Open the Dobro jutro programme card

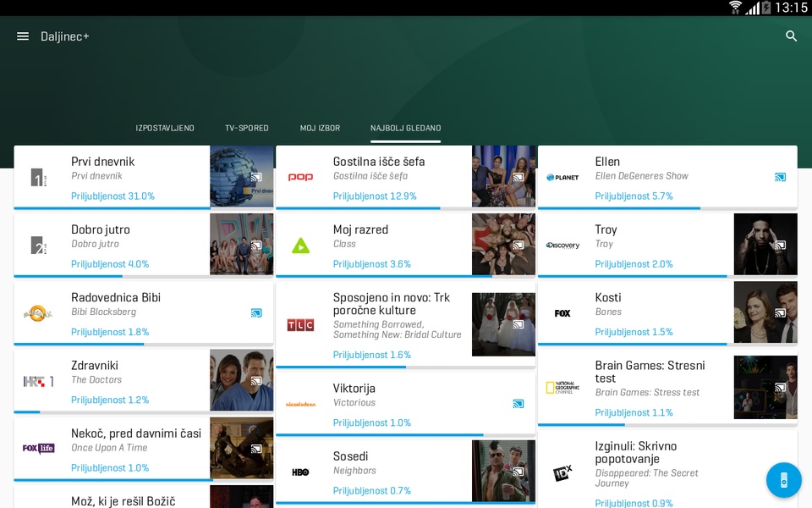click(x=144, y=246)
